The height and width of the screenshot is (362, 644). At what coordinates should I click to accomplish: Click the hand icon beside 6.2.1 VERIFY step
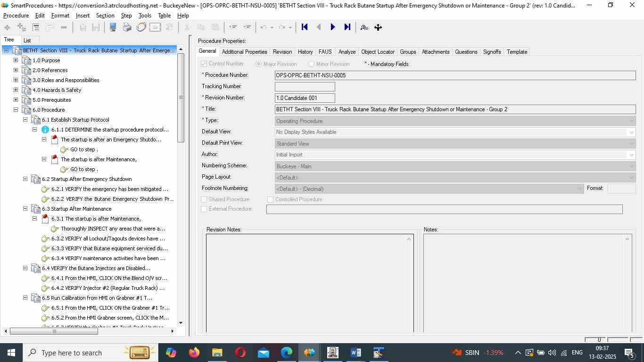point(45,189)
